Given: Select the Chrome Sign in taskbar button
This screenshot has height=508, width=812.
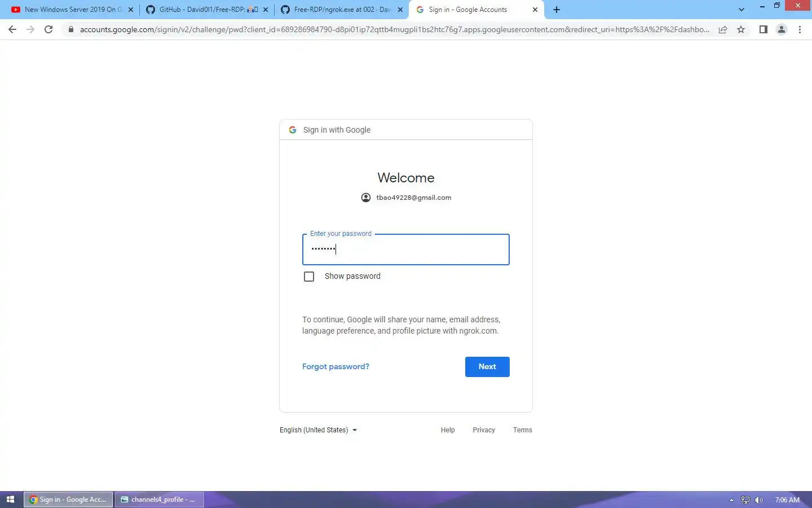Looking at the screenshot, I should pyautogui.click(x=68, y=500).
